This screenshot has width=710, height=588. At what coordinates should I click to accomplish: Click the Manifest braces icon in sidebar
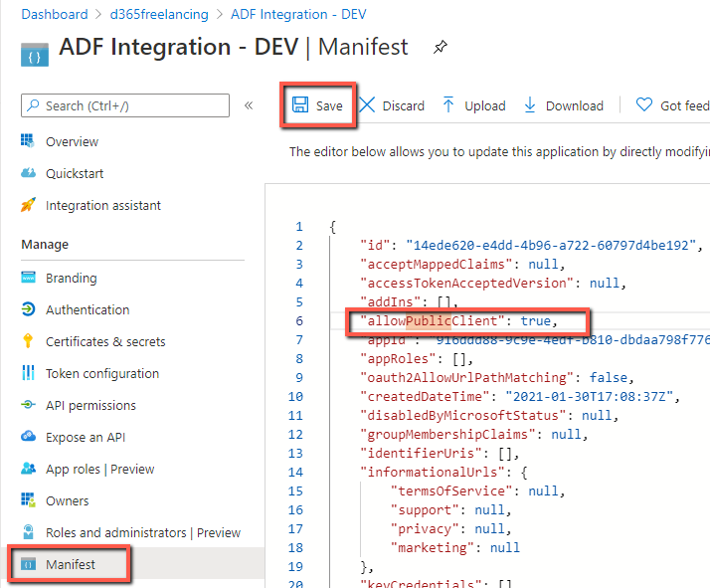28,564
